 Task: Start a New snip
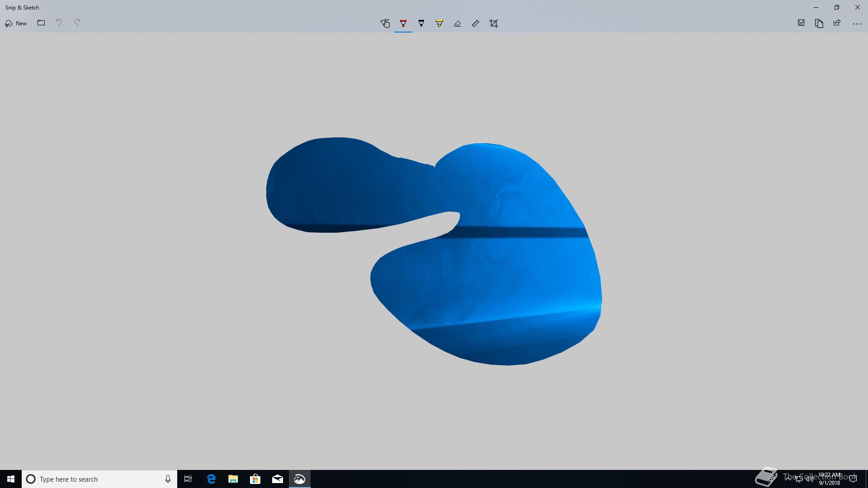[16, 23]
